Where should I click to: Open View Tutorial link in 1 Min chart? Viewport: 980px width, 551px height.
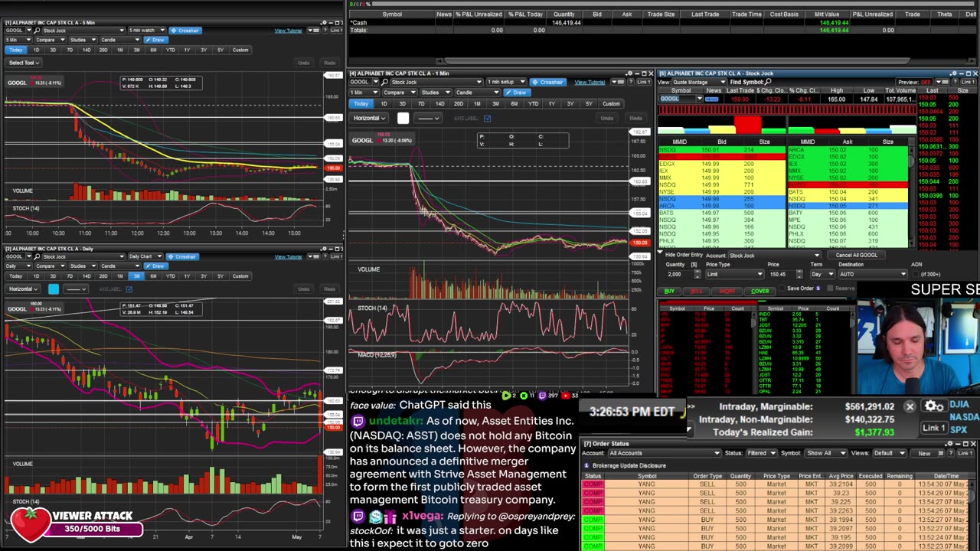pyautogui.click(x=590, y=82)
